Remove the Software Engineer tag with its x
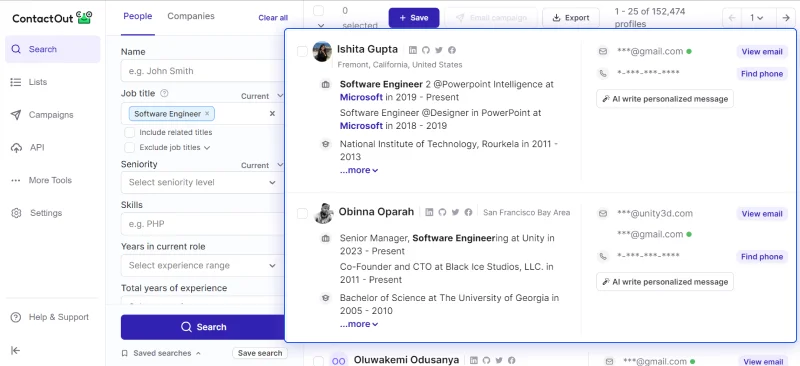The image size is (800, 366). pyautogui.click(x=207, y=114)
